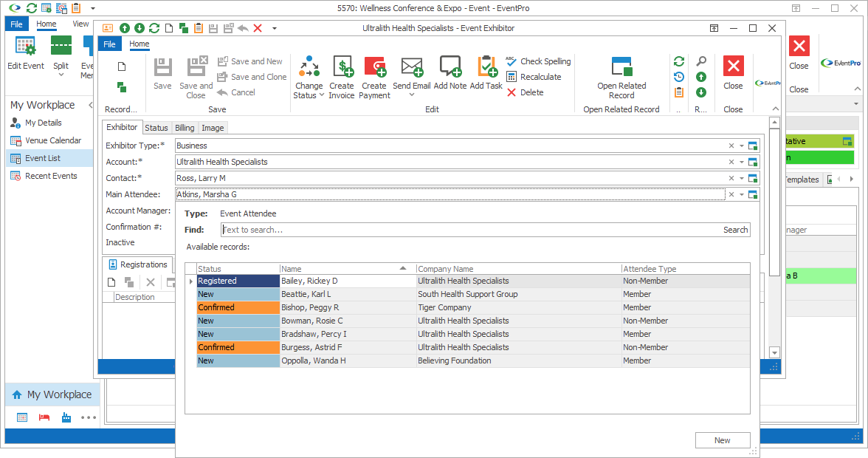
Task: Open Venue Calendar in My Workplace
Action: tap(53, 140)
